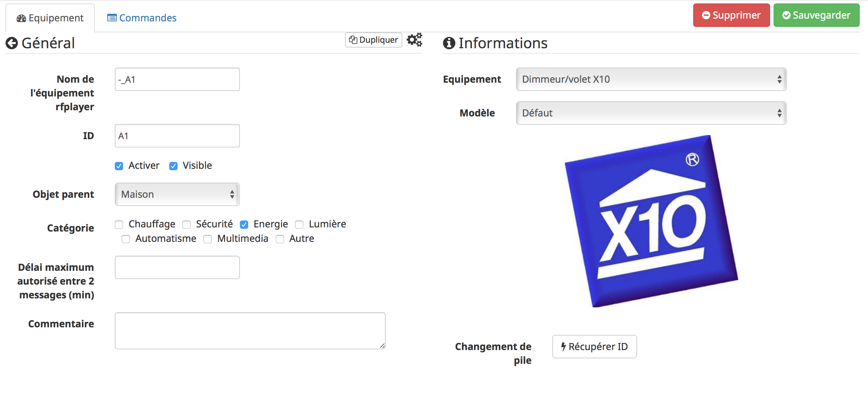Viewport: 868px width, 410px height.
Task: Click the Commentaire text area
Action: click(x=250, y=331)
